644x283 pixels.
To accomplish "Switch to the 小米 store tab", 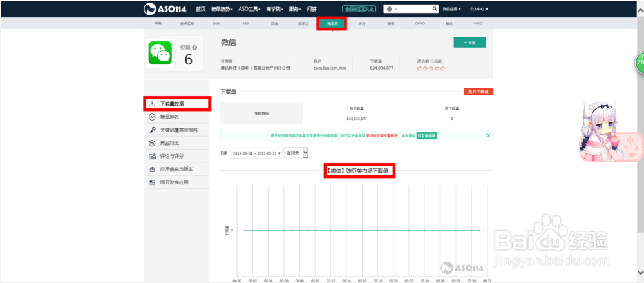I will point(216,24).
